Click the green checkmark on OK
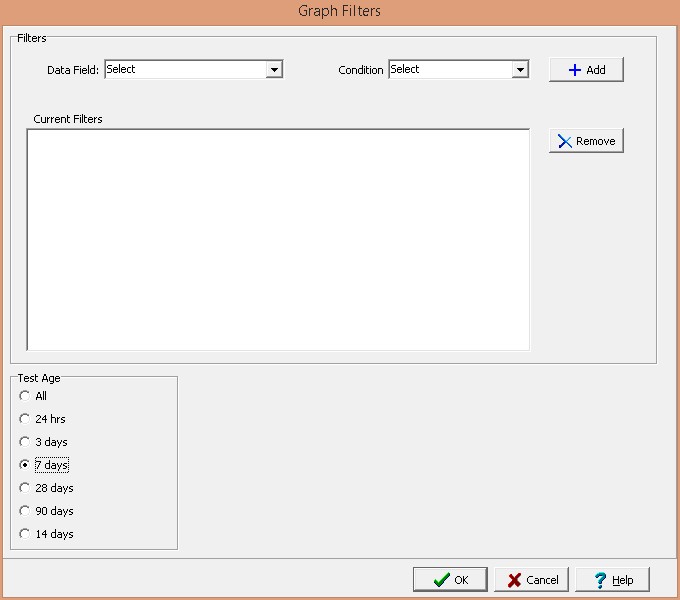Screen dimensions: 680x600 tap(441, 580)
